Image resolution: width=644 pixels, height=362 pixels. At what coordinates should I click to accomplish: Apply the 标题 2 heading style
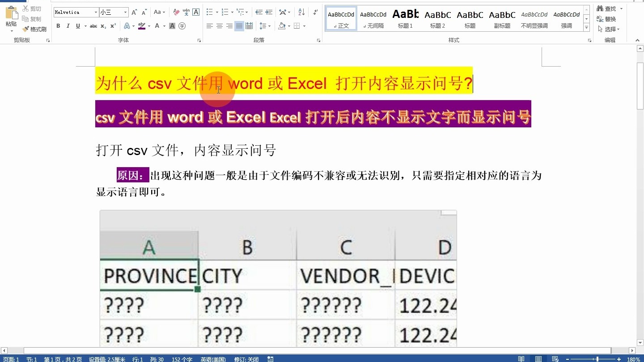click(x=438, y=18)
